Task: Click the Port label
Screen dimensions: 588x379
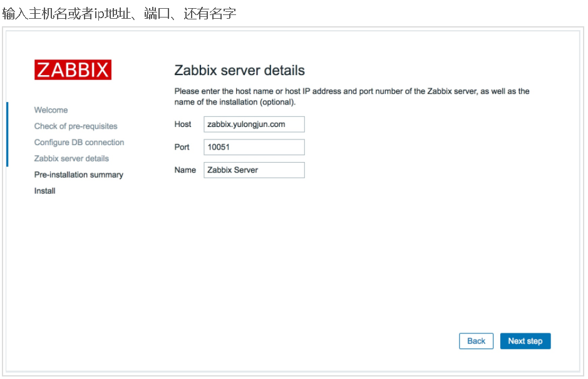Action: click(x=182, y=147)
